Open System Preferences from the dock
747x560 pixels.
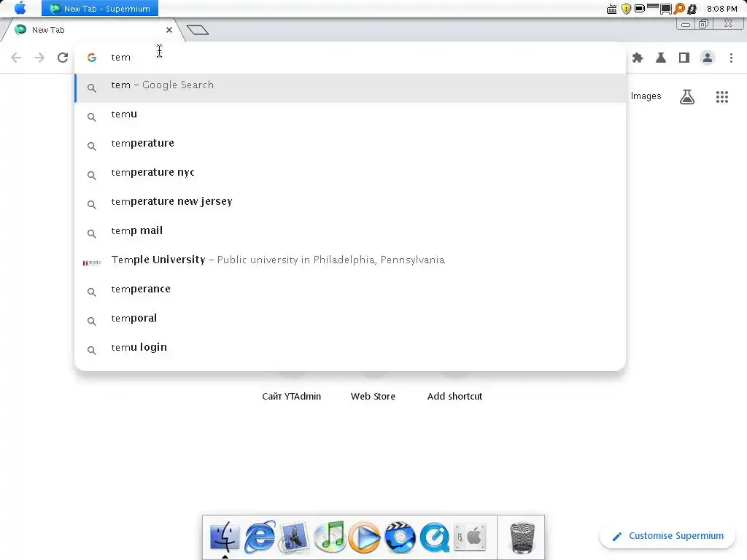(x=469, y=537)
